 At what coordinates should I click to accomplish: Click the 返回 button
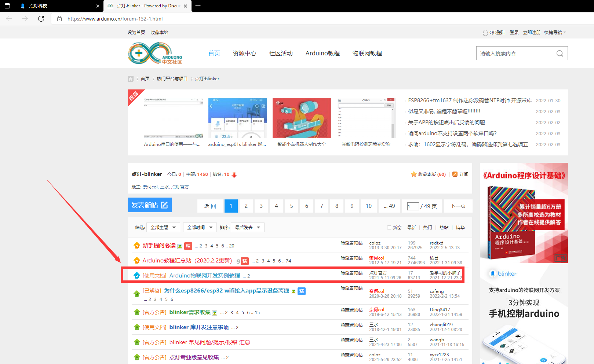pos(210,206)
